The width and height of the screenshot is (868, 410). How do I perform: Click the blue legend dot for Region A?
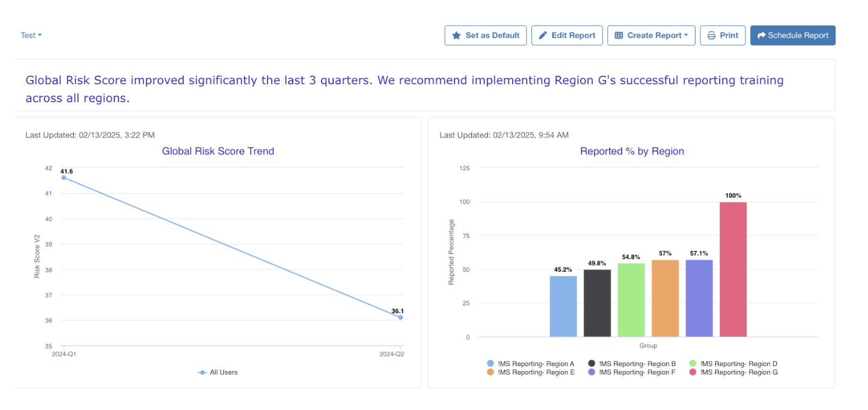490,363
